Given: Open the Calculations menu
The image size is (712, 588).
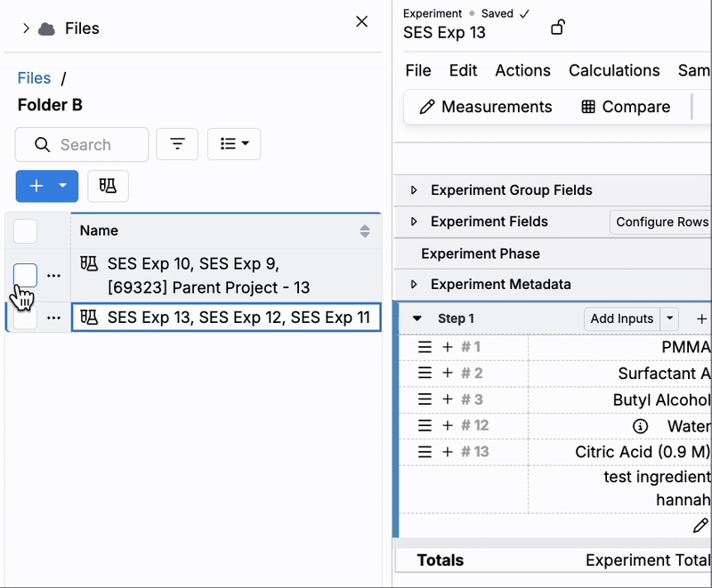Looking at the screenshot, I should pyautogui.click(x=614, y=70).
